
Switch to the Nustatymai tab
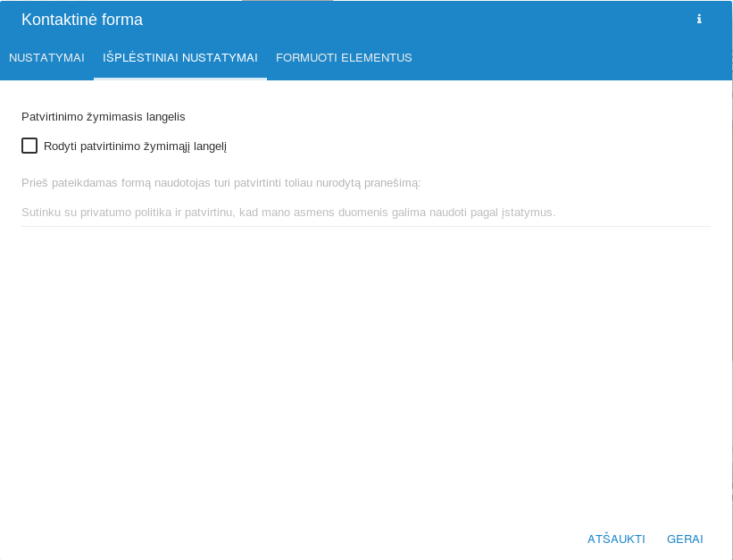46,58
